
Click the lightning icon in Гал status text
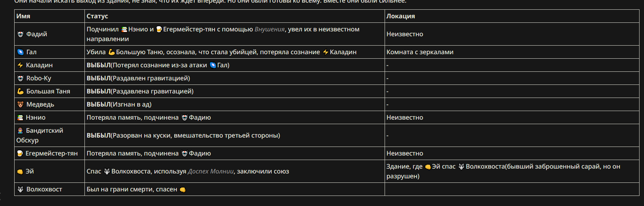(x=326, y=52)
